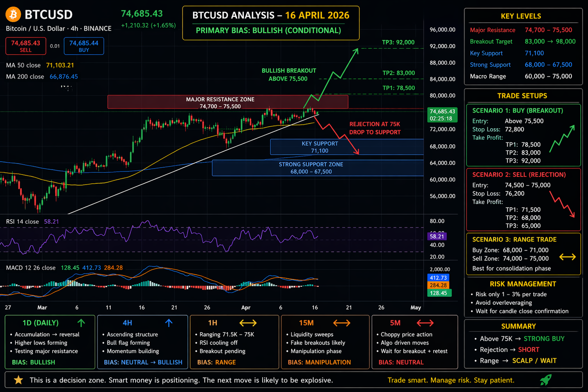This screenshot has width=588, height=392.
Task: Click the yellow double arrow in Scenario 3
Action: pyautogui.click(x=567, y=257)
